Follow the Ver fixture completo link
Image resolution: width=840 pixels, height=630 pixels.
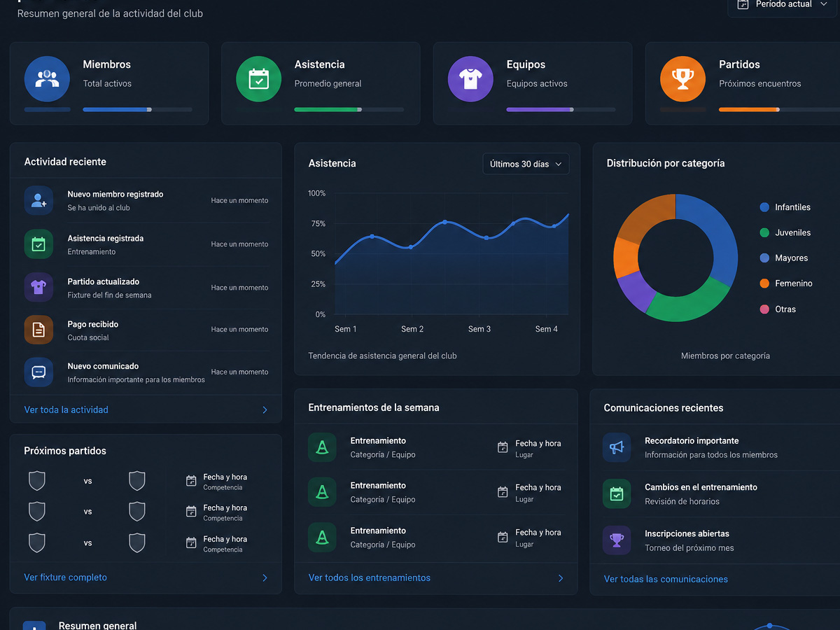[x=66, y=577]
